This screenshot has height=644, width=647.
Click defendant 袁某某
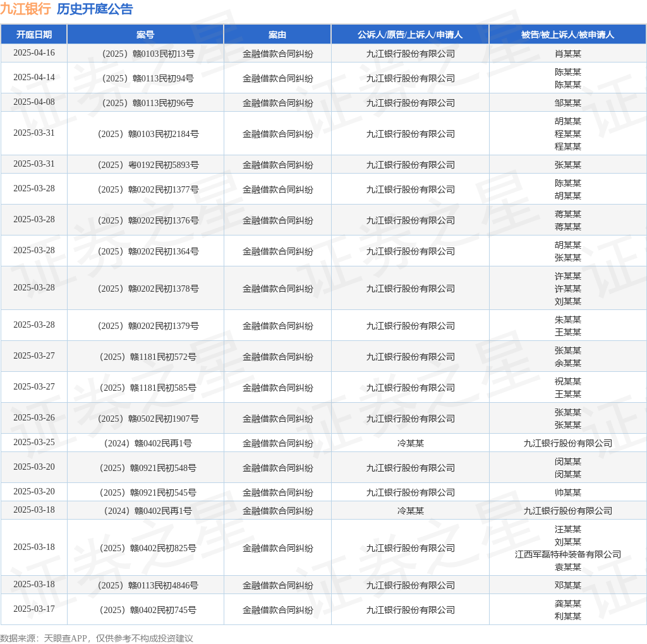pos(568,568)
